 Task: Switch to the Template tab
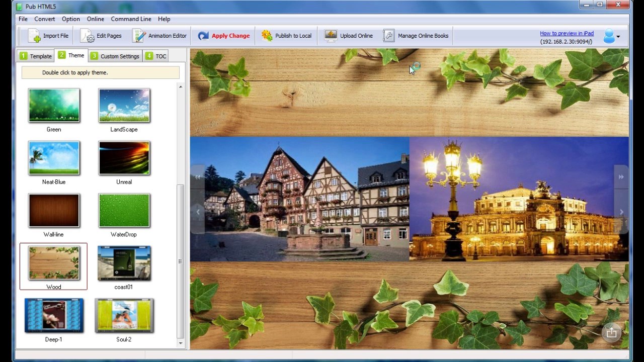36,56
